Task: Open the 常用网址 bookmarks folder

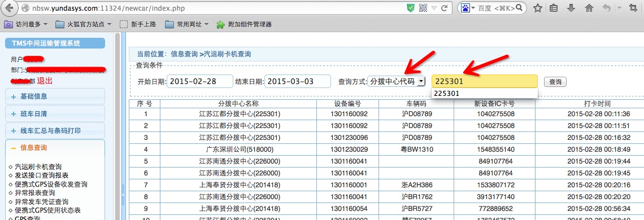Action: (x=187, y=24)
